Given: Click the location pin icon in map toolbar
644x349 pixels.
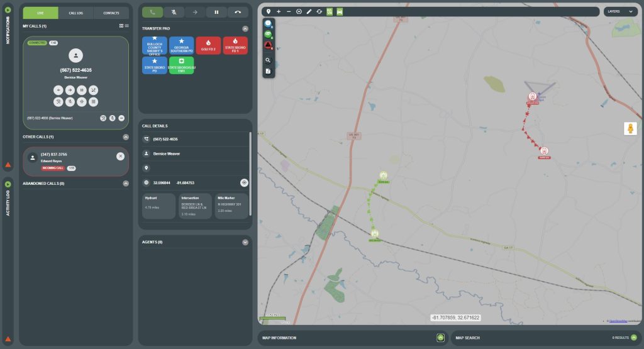Looking at the screenshot, I should (269, 11).
